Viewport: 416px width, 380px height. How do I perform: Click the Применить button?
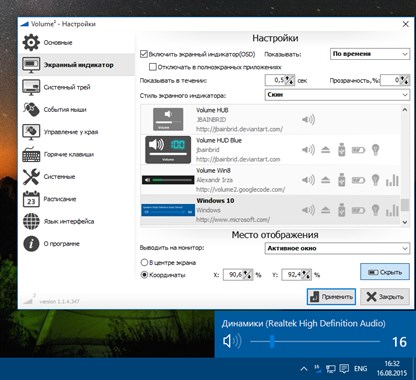click(x=331, y=297)
